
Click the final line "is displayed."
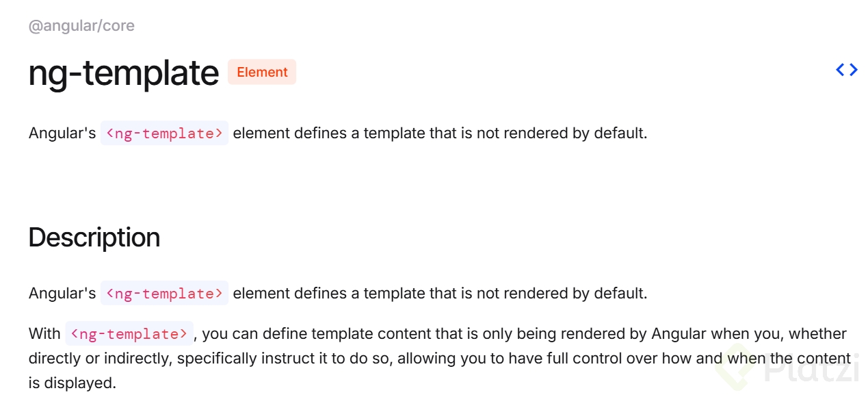point(73,383)
